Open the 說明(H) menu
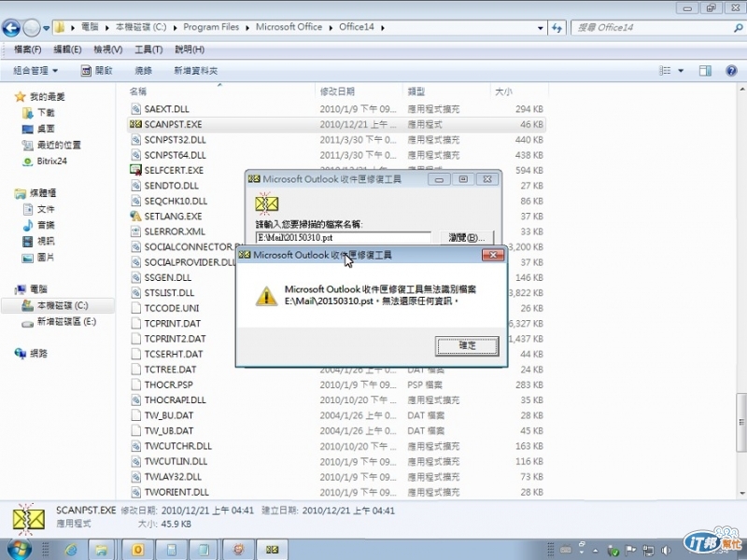This screenshot has width=747, height=560. click(190, 49)
